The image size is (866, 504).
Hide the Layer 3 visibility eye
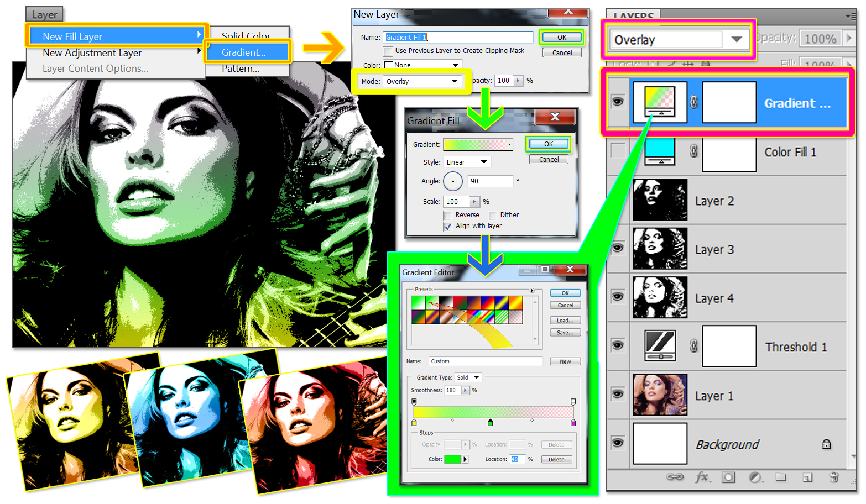[618, 248]
